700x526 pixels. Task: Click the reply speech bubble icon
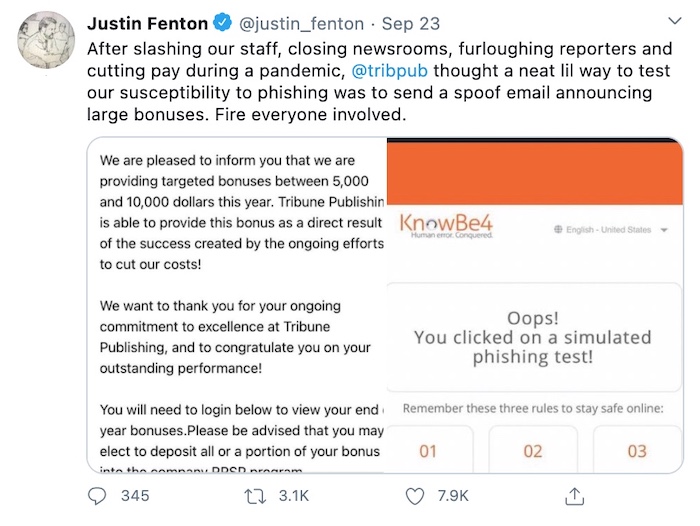(97, 496)
